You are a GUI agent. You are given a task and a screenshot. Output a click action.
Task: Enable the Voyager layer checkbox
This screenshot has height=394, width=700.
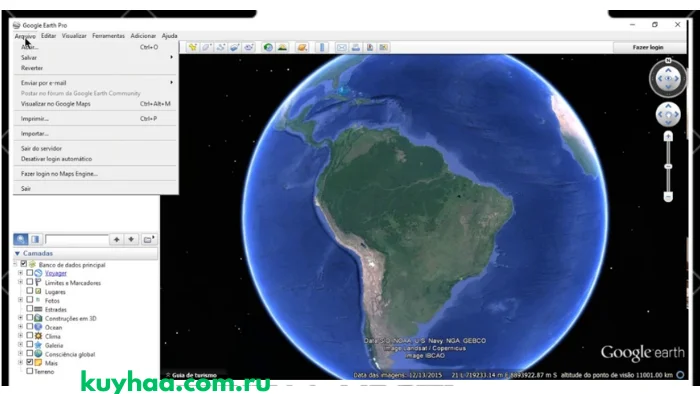coord(29,273)
